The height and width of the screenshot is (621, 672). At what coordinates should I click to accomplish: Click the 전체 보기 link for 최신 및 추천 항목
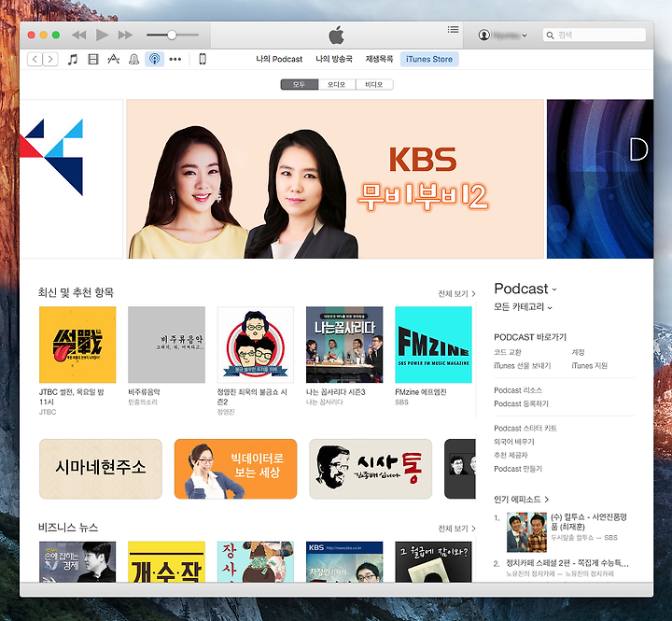tap(456, 294)
